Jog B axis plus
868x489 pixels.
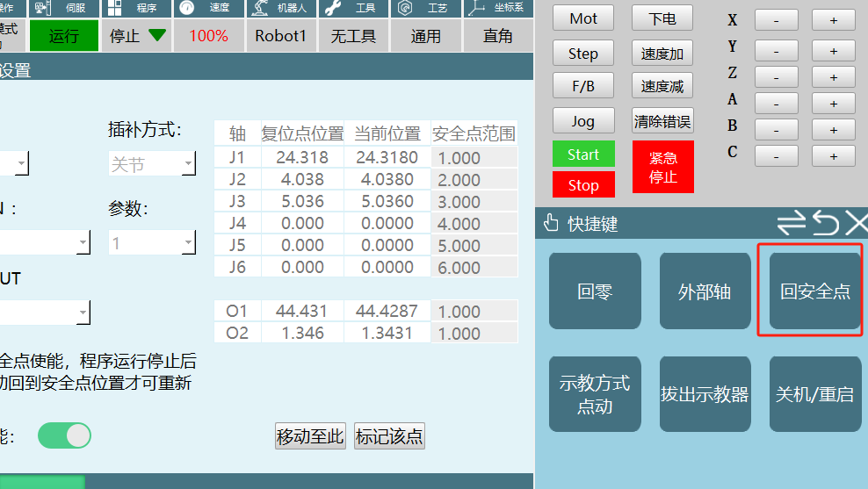pyautogui.click(x=834, y=130)
